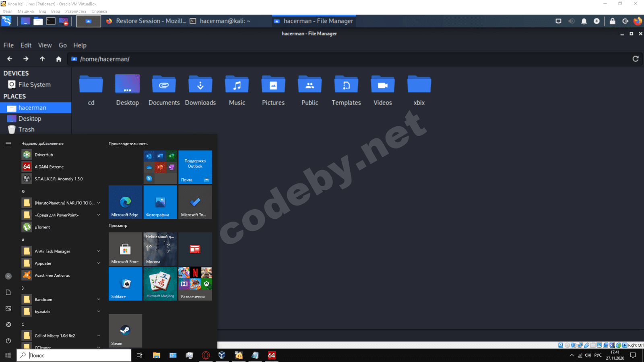Open the Public folder
This screenshot has width=644, height=362.
coord(310,90)
